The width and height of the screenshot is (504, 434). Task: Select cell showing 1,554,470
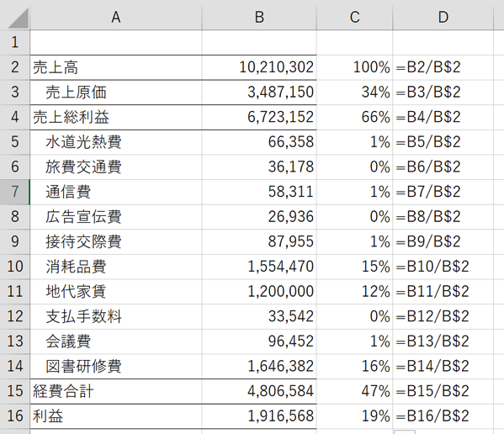point(259,267)
